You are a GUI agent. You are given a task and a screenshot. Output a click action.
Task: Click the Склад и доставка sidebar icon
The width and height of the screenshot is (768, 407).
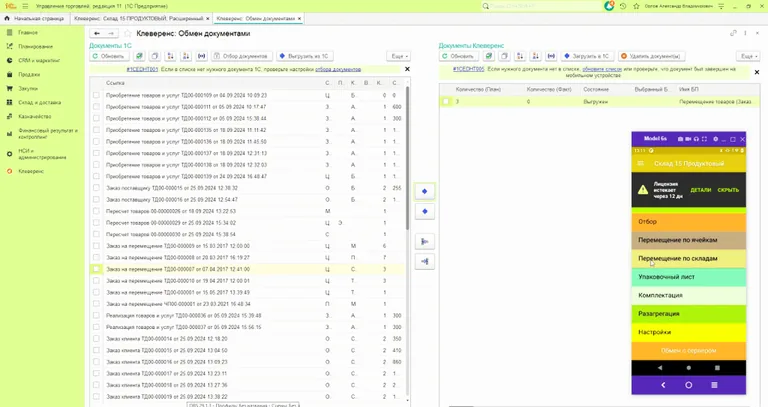click(9, 102)
